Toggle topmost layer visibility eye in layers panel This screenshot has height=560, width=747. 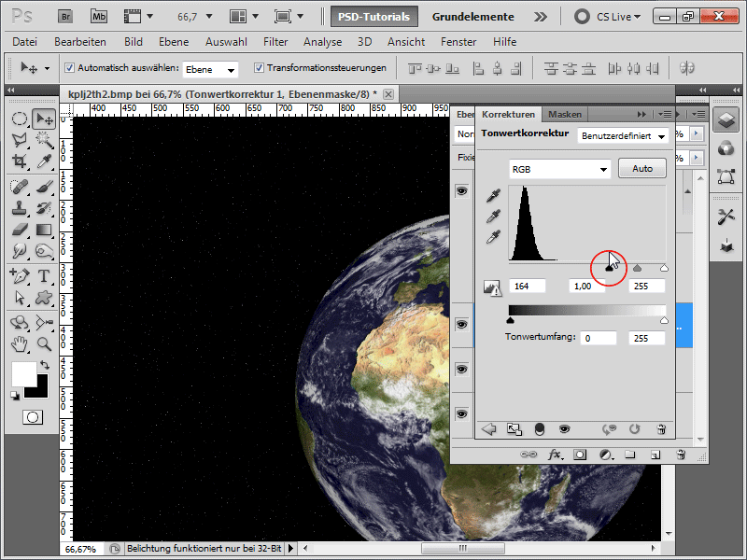(x=461, y=191)
